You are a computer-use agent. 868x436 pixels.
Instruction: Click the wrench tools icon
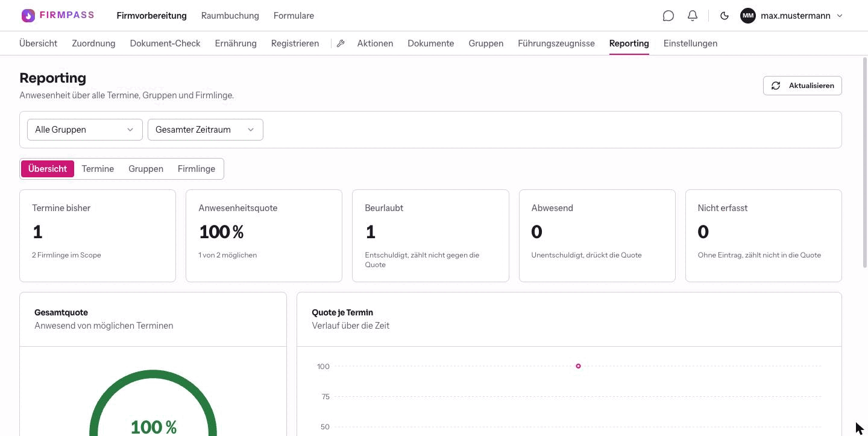coord(341,43)
